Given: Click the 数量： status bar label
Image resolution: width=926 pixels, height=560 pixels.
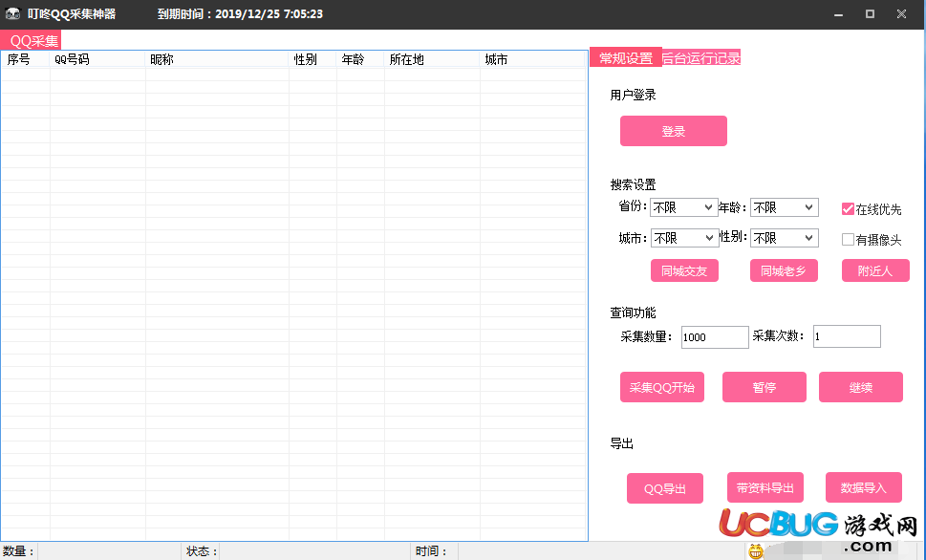Looking at the screenshot, I should point(18,551).
